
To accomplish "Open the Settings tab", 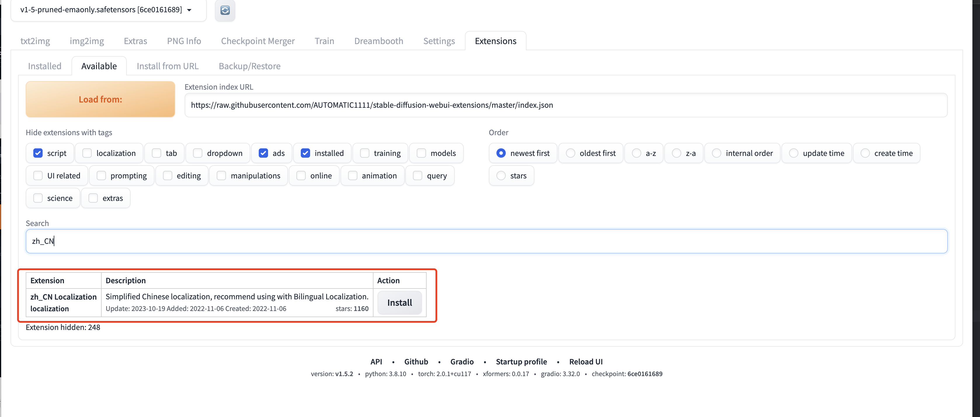I will 439,41.
